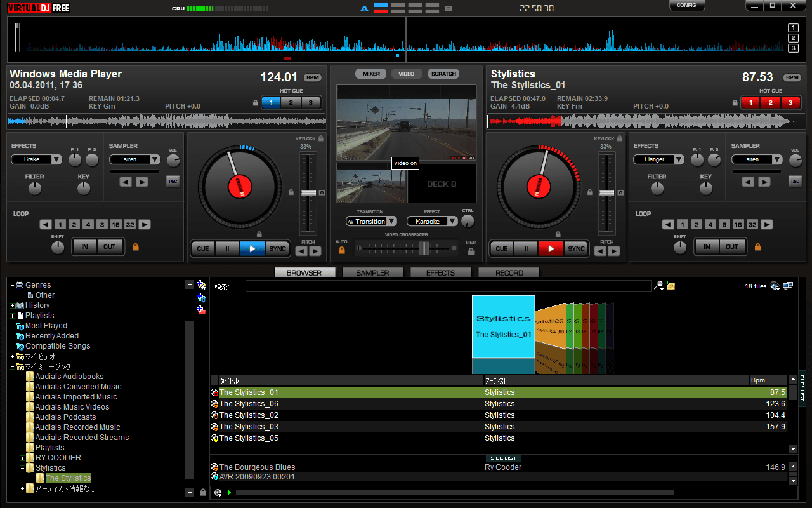Click the orange loop lock on left deck
The image size is (812, 508).
coord(135,246)
